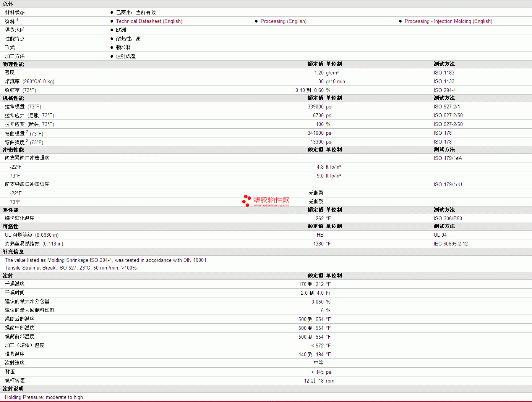The height and width of the screenshot is (402, 532).
Task: Click footnote 2 next to 弯曲强度
Action: tap(27, 141)
